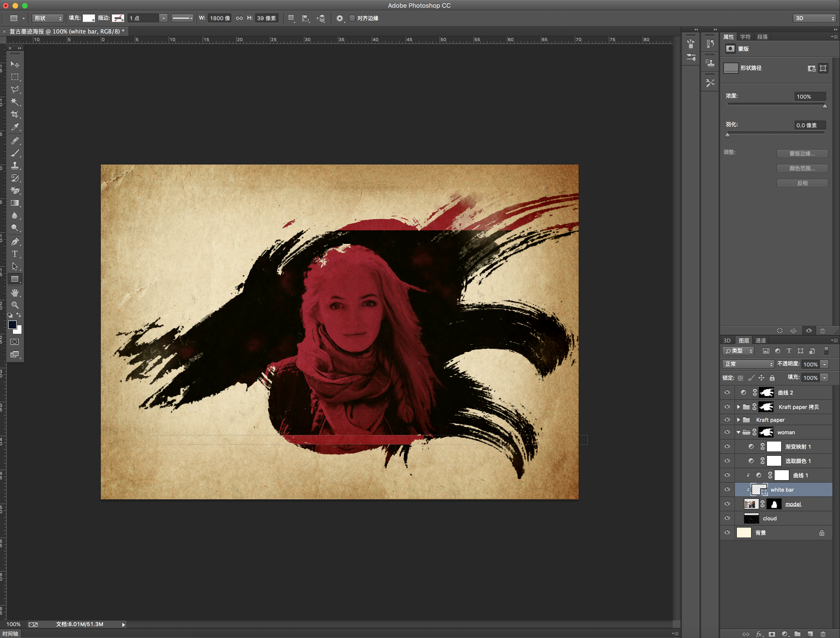Image resolution: width=840 pixels, height=638 pixels.
Task: Pick the Eyedropper tool
Action: pyautogui.click(x=14, y=127)
